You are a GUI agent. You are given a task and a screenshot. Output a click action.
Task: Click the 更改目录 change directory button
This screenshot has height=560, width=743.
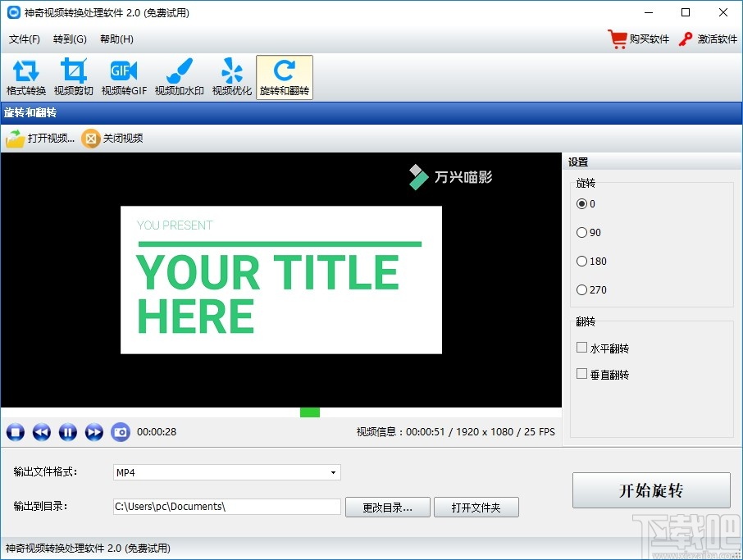388,508
